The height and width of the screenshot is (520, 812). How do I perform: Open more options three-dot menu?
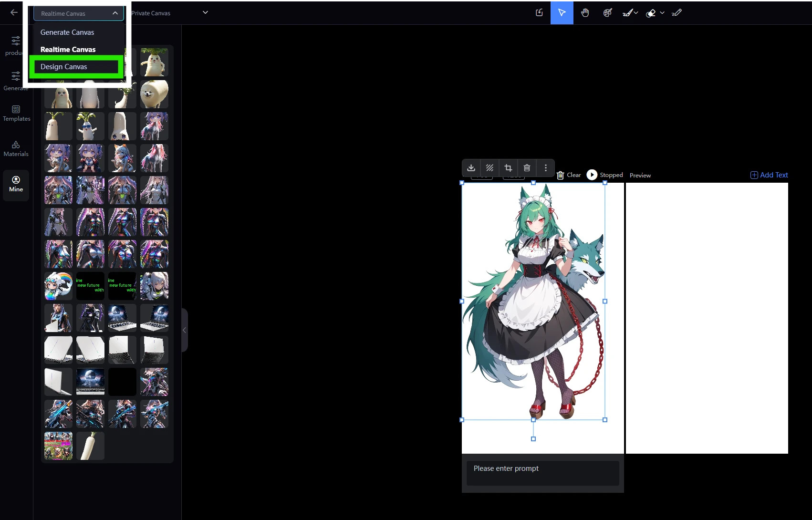[x=545, y=168]
